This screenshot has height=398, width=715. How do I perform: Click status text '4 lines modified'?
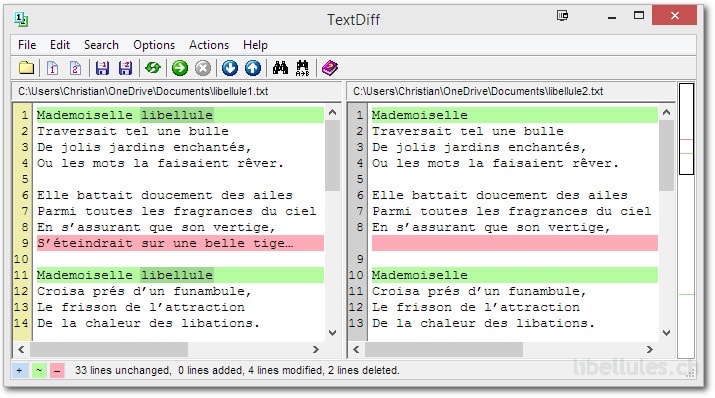pyautogui.click(x=285, y=370)
